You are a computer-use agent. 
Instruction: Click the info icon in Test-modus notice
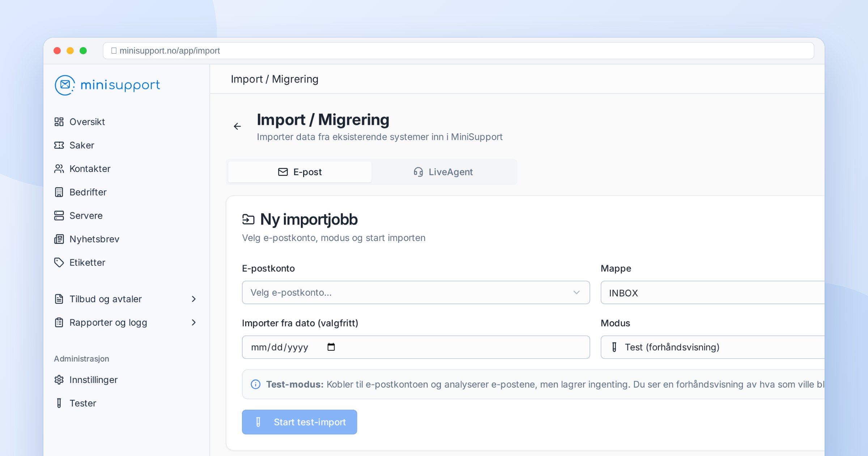point(256,384)
